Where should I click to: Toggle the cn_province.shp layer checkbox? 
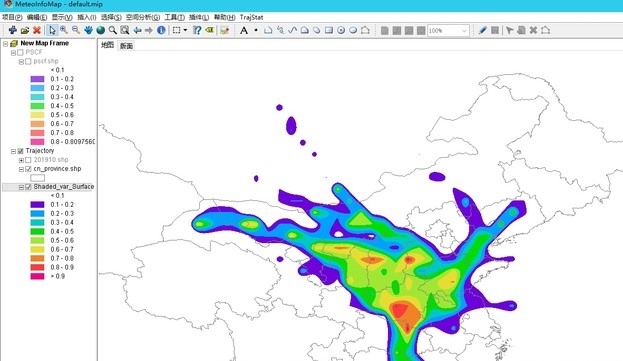pyautogui.click(x=28, y=169)
